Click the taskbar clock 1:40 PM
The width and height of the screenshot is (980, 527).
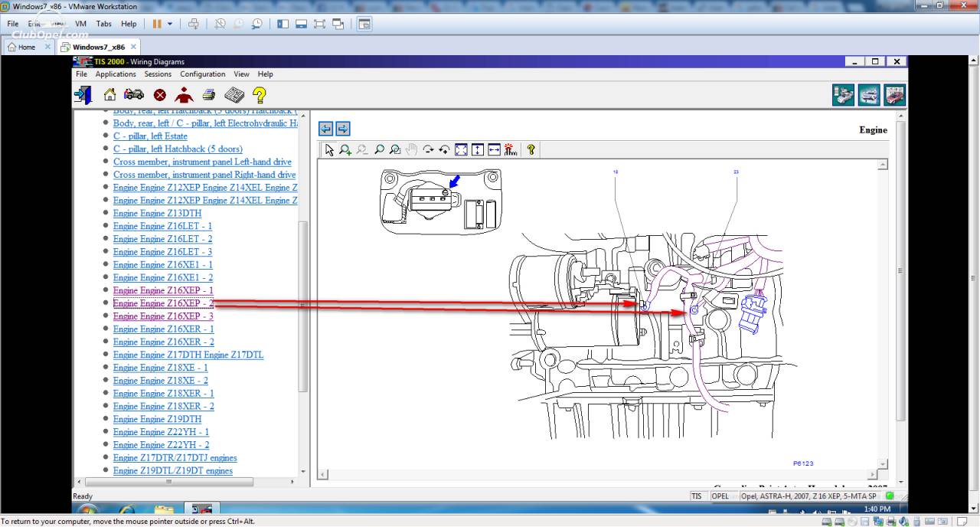(877, 509)
